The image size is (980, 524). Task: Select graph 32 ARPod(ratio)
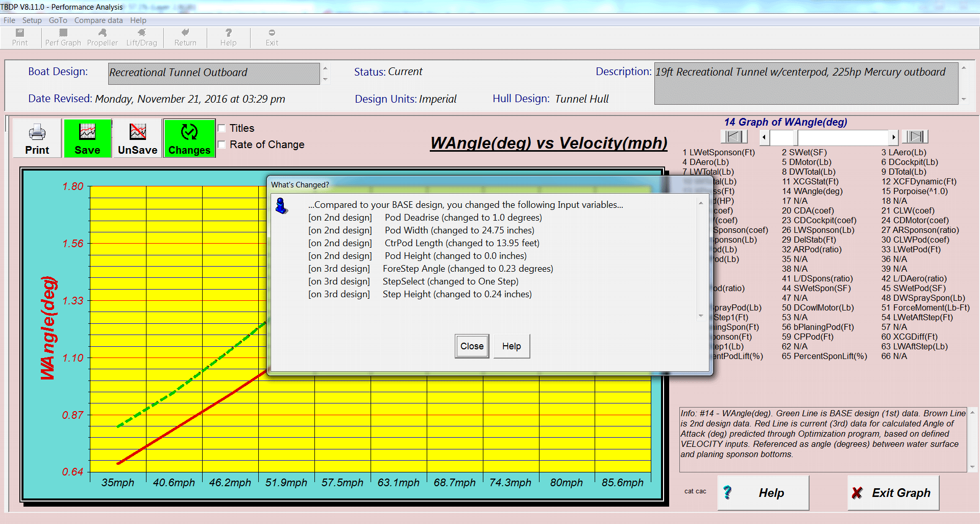812,249
